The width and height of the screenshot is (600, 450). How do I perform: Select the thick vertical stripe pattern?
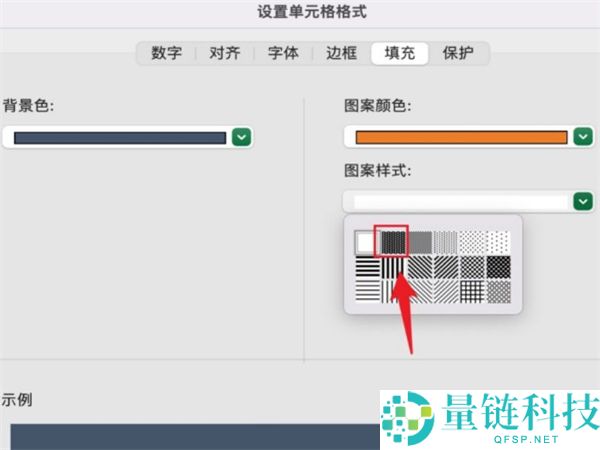point(393,267)
